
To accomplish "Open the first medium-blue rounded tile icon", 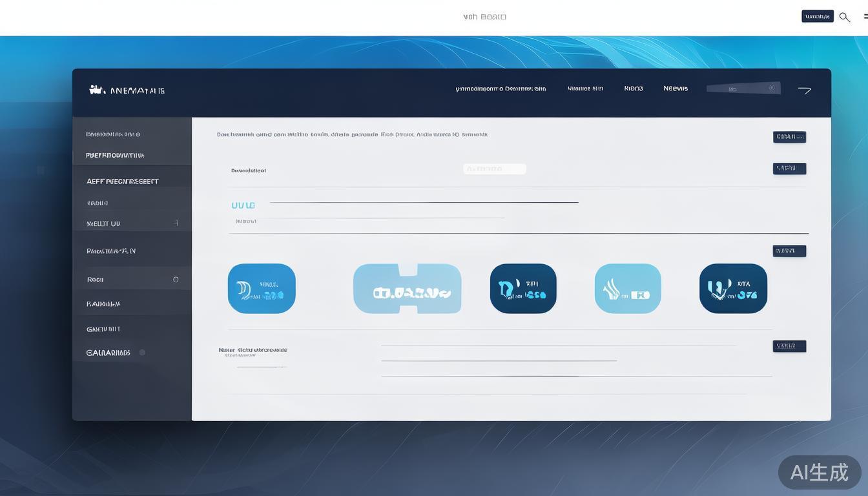I will tap(262, 289).
